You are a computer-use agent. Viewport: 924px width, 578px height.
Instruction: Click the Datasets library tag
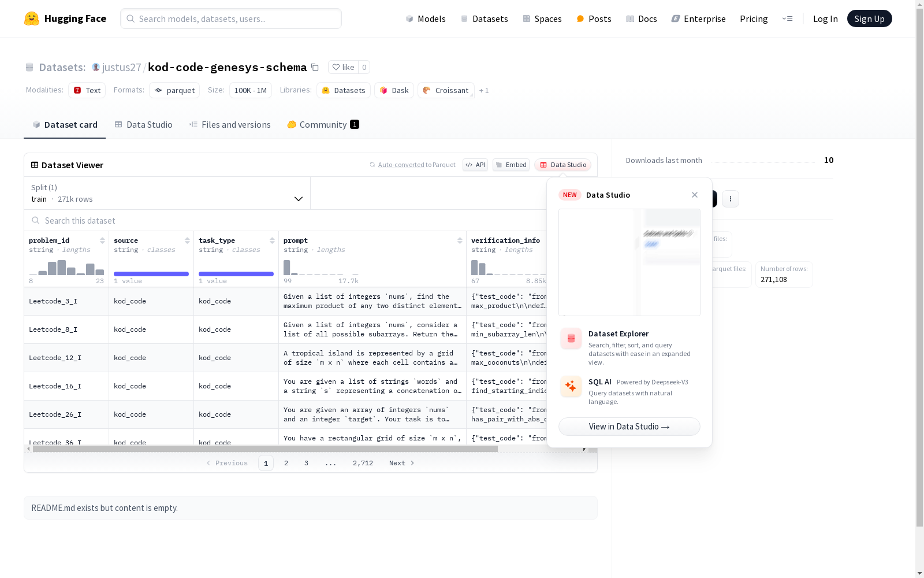tap(344, 90)
